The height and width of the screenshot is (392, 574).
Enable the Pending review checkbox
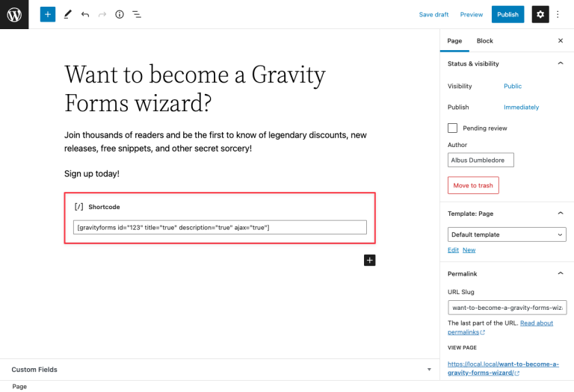pyautogui.click(x=453, y=128)
